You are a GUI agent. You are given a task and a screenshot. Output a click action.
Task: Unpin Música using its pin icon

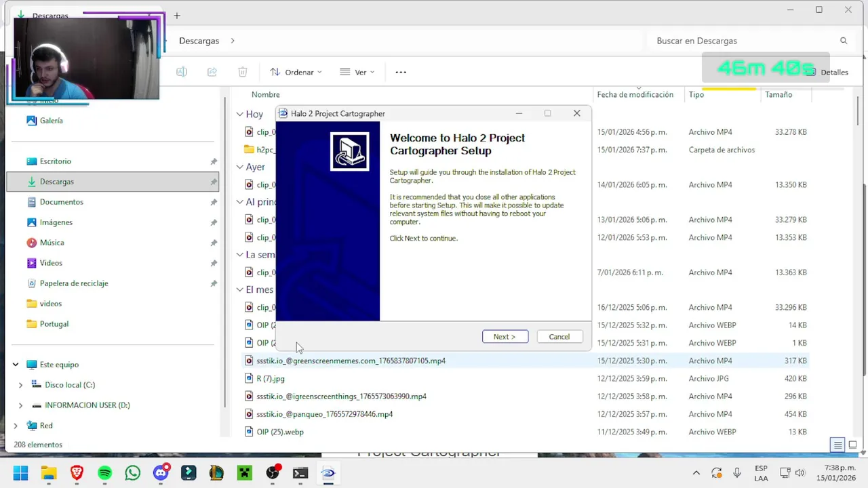[214, 243]
